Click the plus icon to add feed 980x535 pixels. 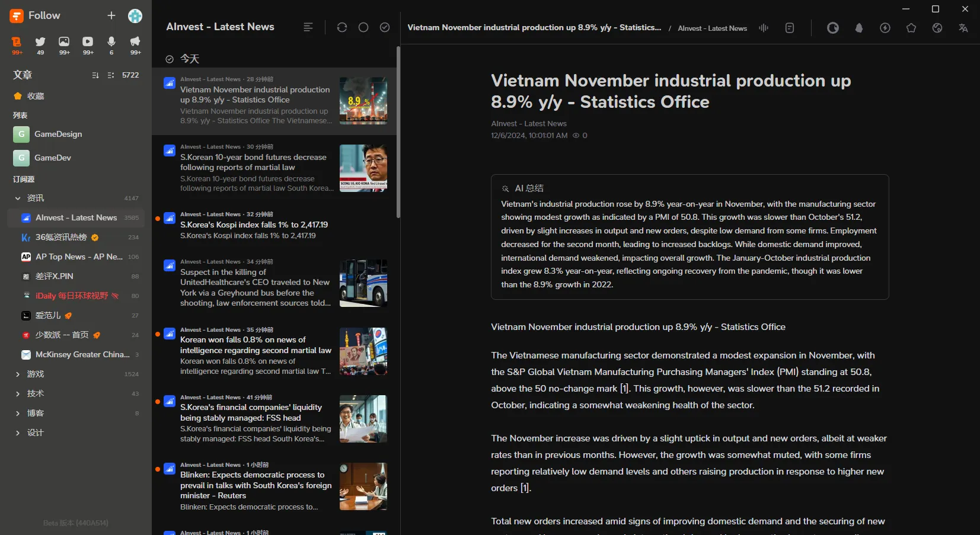point(111,15)
